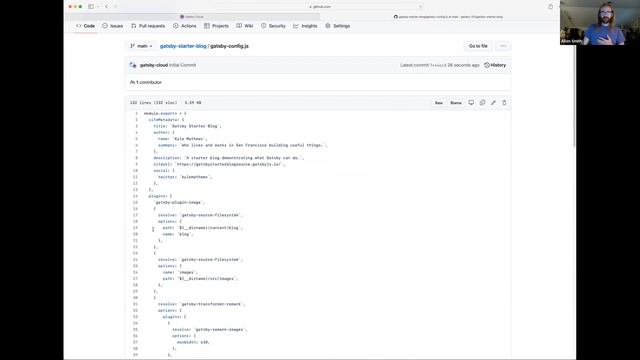This screenshot has height=360, width=640.
Task: Open the repository Settings tab
Action: click(x=338, y=26)
